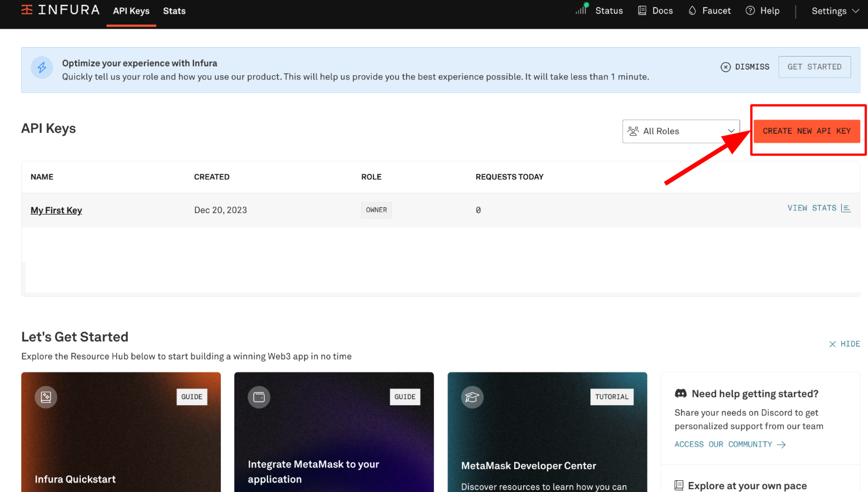Click the book icon beside Explore at your own pace

pos(679,485)
